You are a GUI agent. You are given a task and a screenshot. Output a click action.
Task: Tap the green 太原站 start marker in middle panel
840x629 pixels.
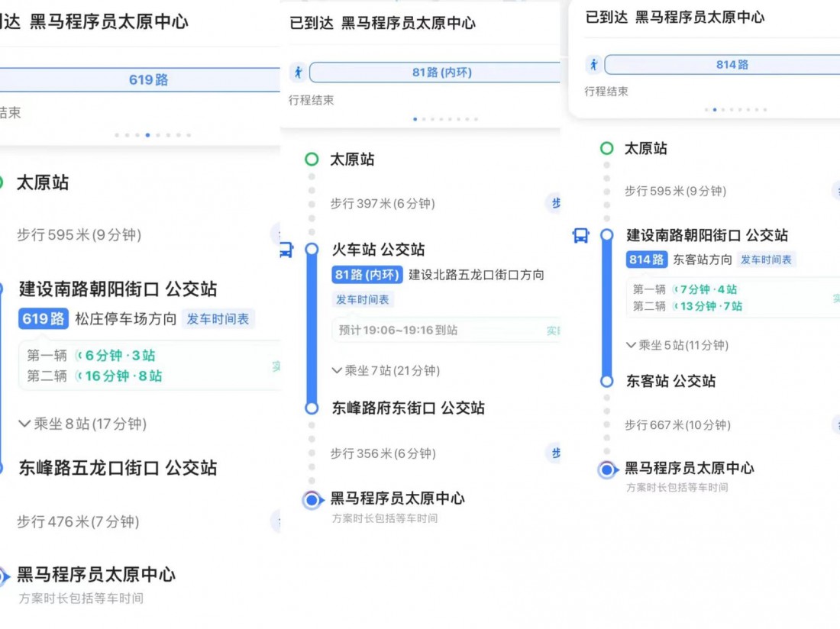tap(312, 160)
